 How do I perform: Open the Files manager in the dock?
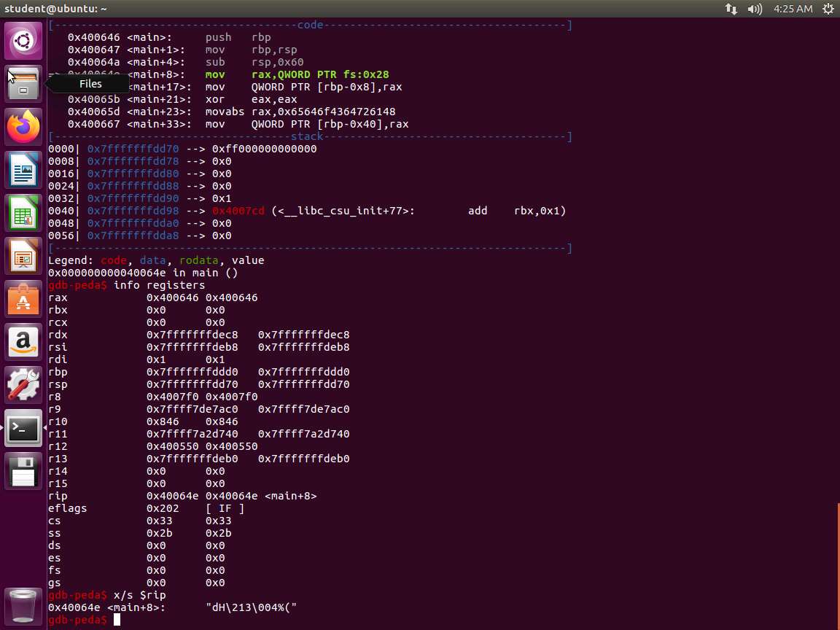23,84
